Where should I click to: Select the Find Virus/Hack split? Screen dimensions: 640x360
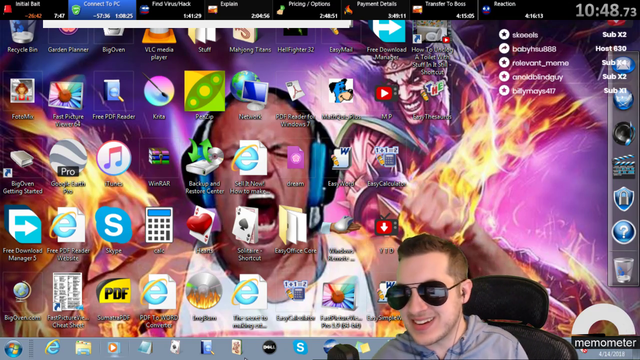[170, 10]
